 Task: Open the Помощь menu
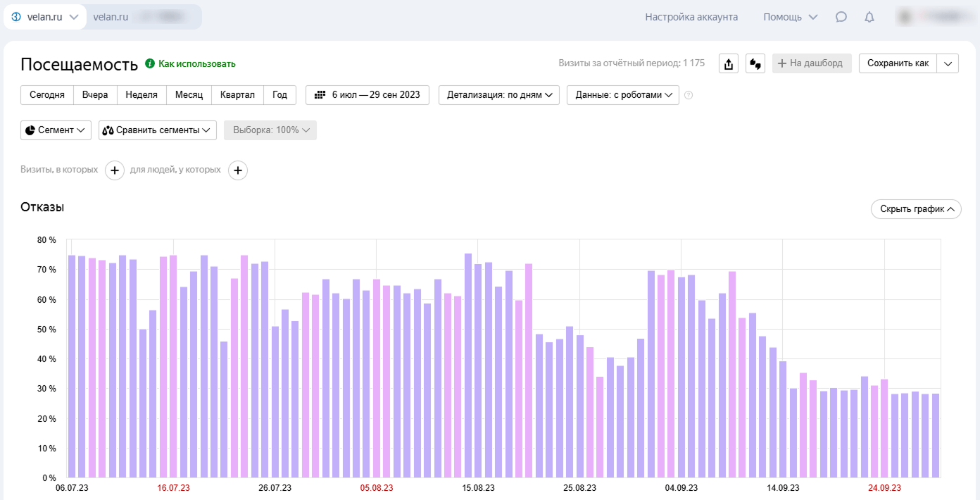pyautogui.click(x=790, y=17)
